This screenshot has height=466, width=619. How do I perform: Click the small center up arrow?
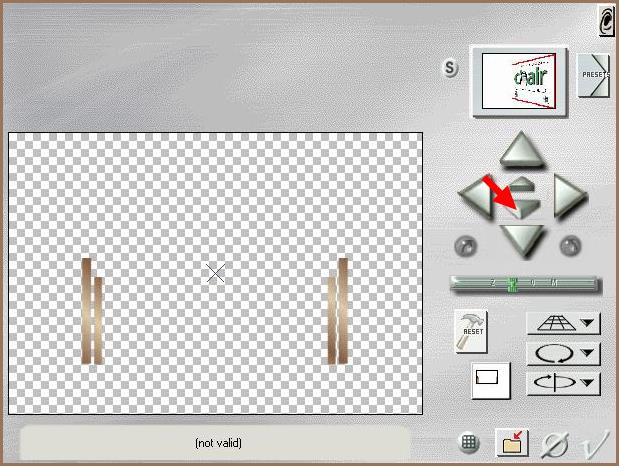[x=525, y=183]
